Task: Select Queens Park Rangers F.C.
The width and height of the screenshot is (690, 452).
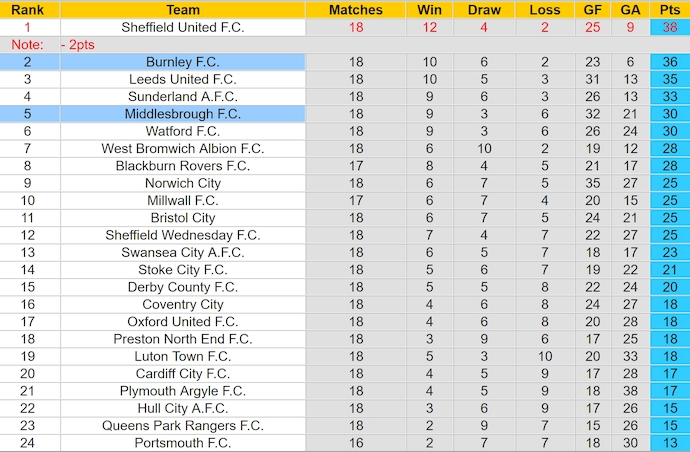Action: click(183, 425)
